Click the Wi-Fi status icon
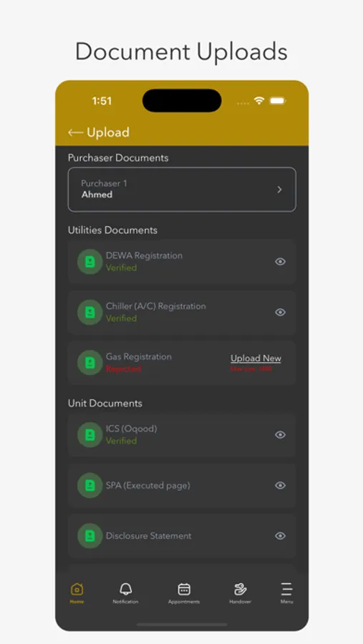The height and width of the screenshot is (644, 363). point(259,101)
